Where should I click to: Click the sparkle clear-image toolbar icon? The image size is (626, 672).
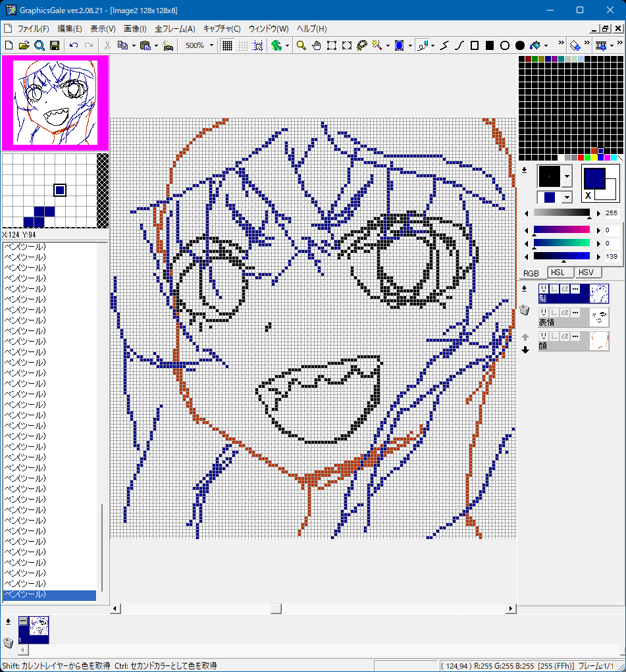(168, 45)
